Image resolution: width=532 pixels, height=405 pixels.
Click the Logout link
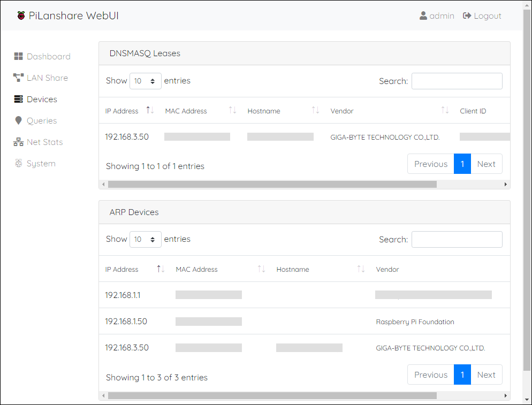482,16
